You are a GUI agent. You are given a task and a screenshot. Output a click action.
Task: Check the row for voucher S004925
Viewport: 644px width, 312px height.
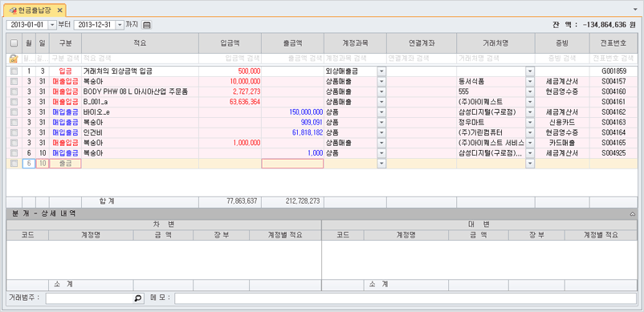click(14, 153)
